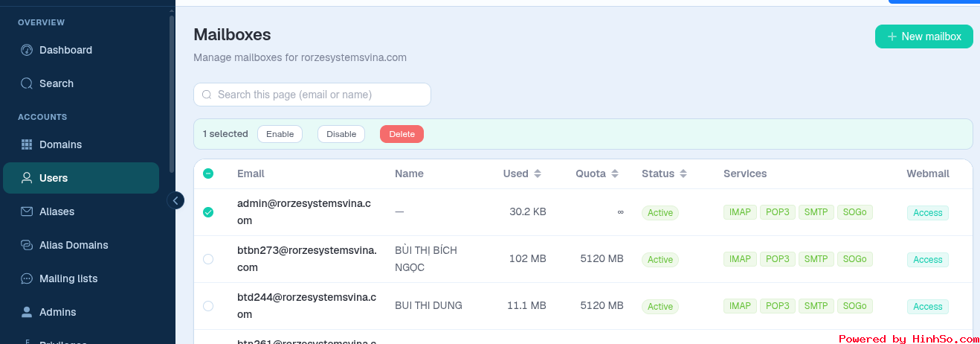980x344 pixels.
Task: Click the Mailing lists chat icon
Action: tap(27, 278)
